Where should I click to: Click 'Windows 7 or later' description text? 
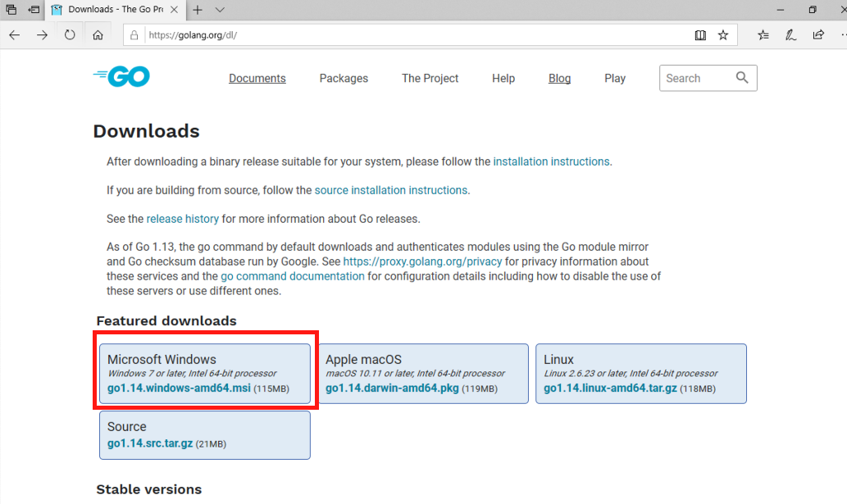[192, 374]
